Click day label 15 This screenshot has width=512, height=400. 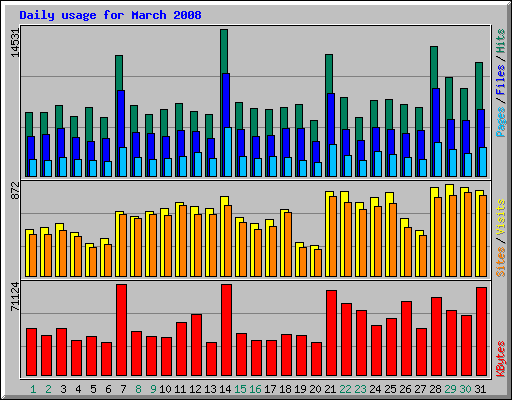[240, 389]
